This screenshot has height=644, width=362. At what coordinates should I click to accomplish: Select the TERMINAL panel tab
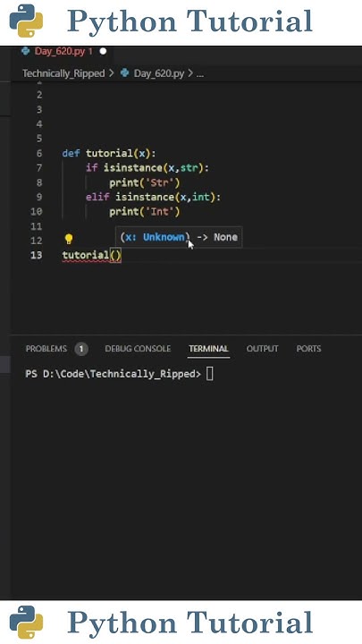click(x=208, y=349)
